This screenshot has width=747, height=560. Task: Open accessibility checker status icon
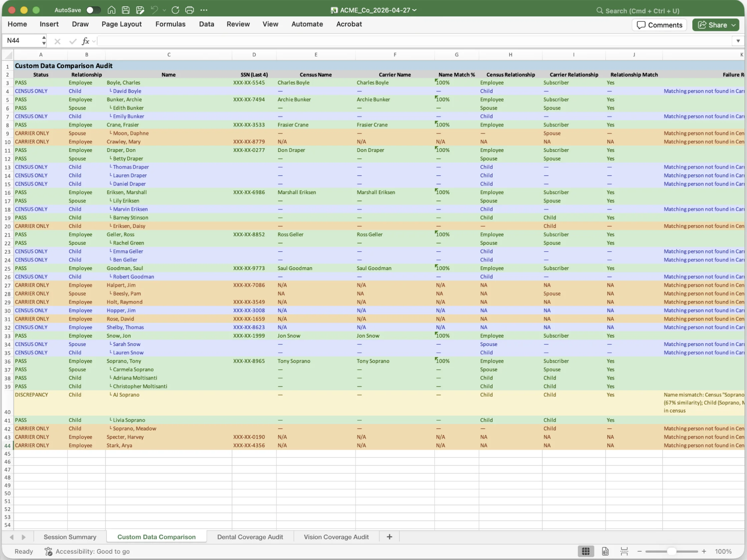click(x=48, y=551)
